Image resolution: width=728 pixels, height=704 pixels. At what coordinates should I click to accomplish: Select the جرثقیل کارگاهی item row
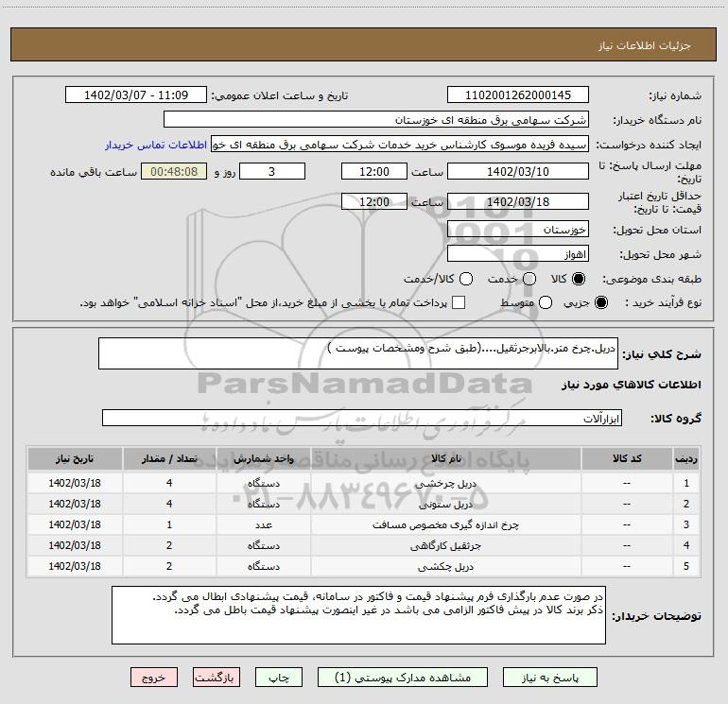(x=364, y=546)
